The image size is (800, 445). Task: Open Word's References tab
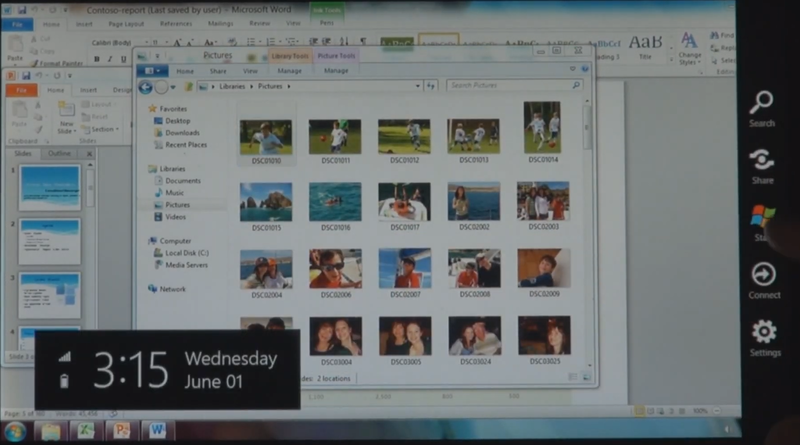[x=176, y=23]
